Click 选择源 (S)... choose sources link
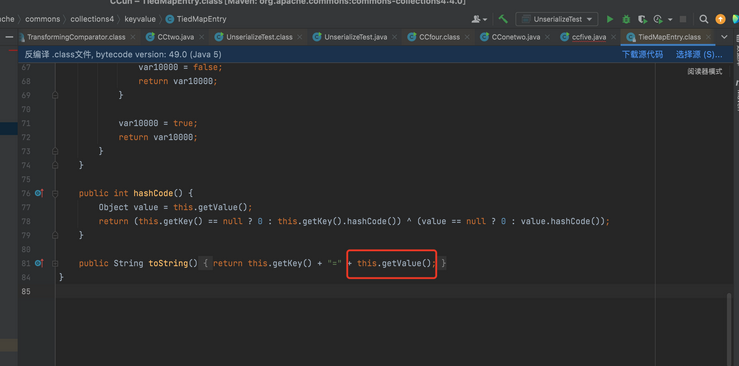739x366 pixels. (699, 55)
